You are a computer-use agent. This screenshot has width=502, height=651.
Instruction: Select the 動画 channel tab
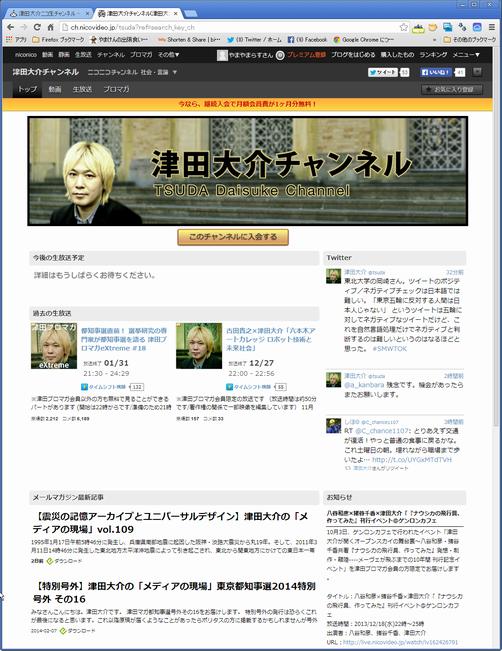pos(55,89)
